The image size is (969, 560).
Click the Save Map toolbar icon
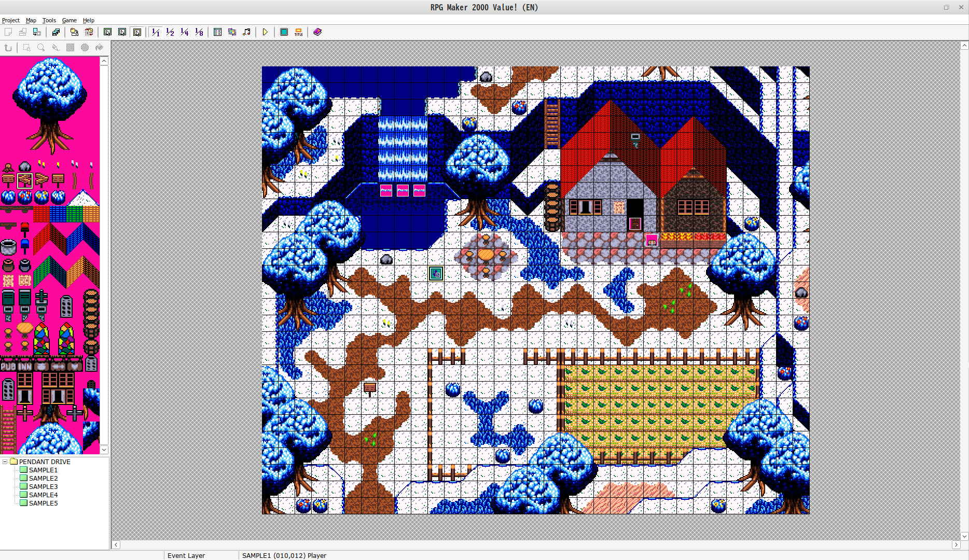pyautogui.click(x=74, y=32)
